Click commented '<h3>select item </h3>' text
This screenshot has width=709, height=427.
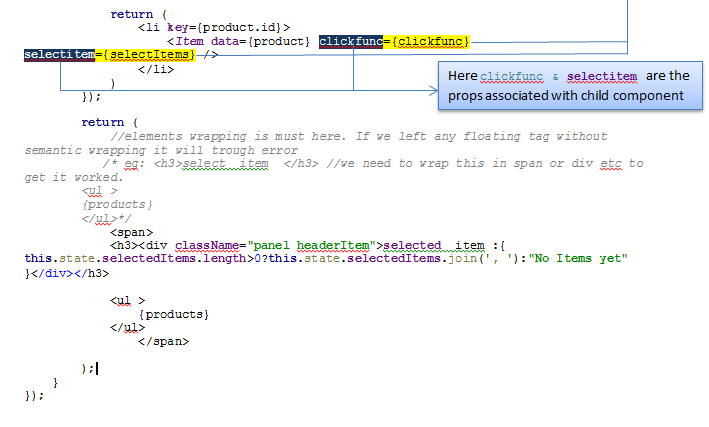(236, 164)
